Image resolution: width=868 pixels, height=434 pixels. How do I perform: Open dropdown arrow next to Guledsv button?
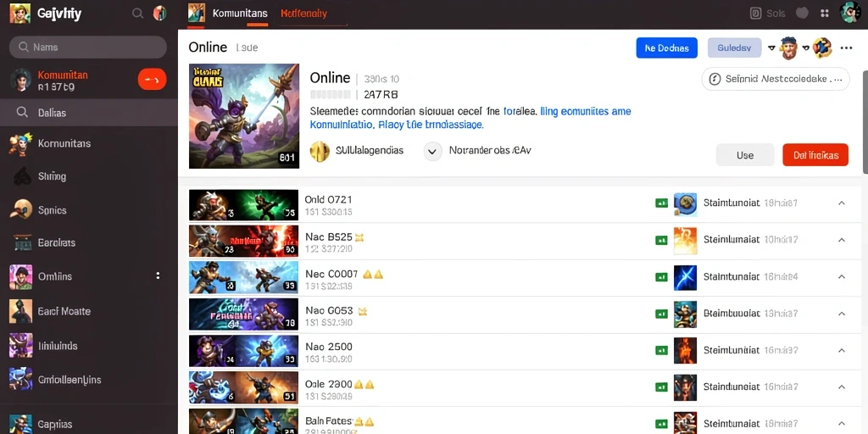point(771,48)
